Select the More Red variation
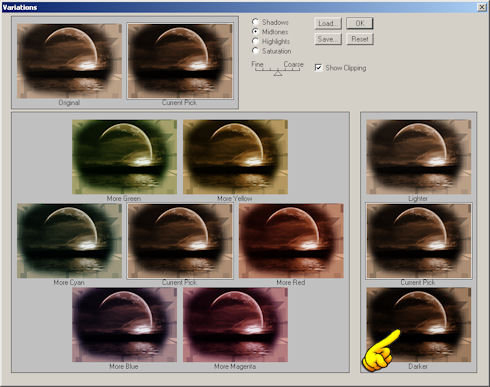Screen dimensions: 490x387 tap(291, 241)
